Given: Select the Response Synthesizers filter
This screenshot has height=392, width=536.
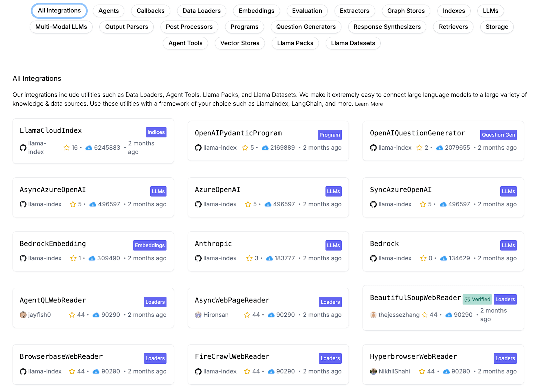Looking at the screenshot, I should 387,27.
